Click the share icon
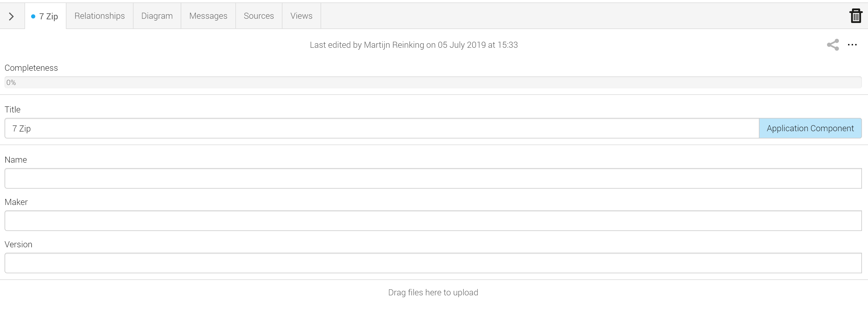The height and width of the screenshot is (315, 868). 833,45
